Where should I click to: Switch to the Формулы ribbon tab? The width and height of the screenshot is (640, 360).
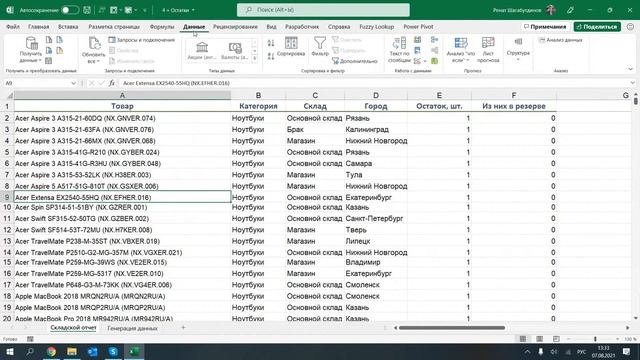(162, 27)
